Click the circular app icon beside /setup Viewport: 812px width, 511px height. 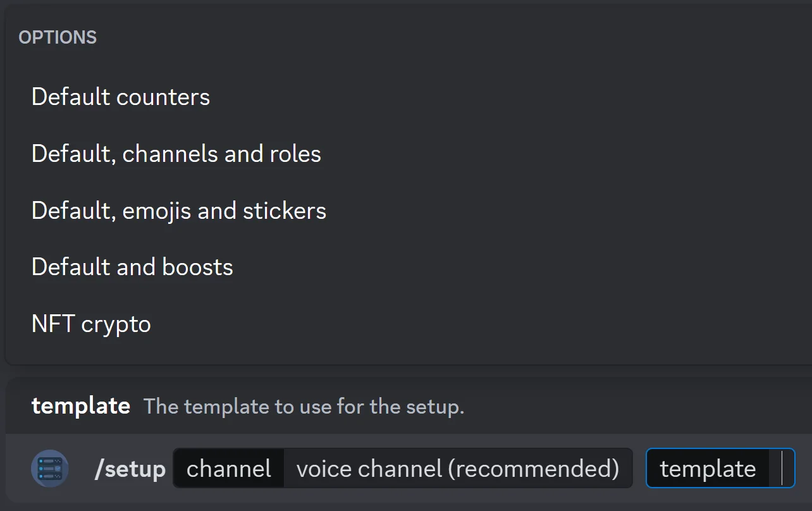tap(49, 469)
